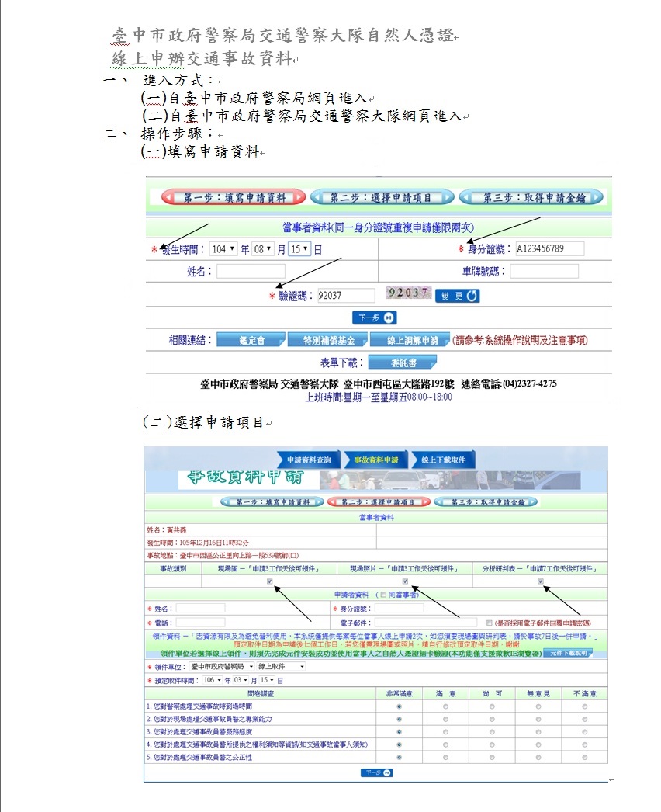Select 滿意 for survey question 1

click(445, 707)
